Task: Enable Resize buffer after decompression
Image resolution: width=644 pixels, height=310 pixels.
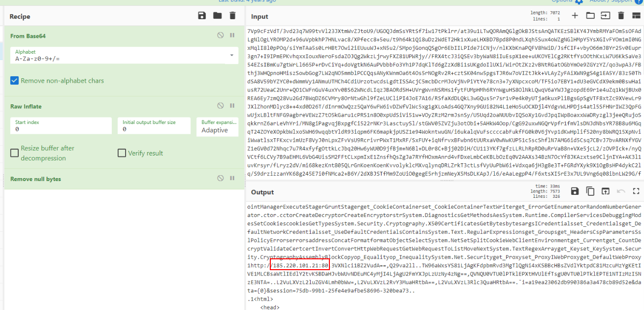Action: [x=15, y=153]
